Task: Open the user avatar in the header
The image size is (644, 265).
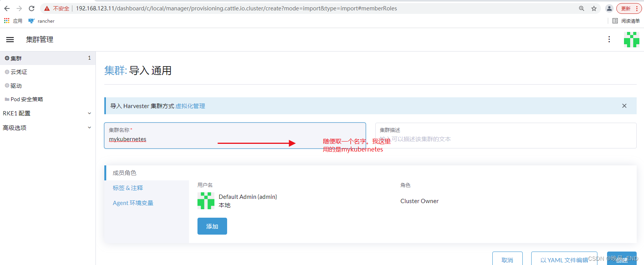Action: point(632,40)
